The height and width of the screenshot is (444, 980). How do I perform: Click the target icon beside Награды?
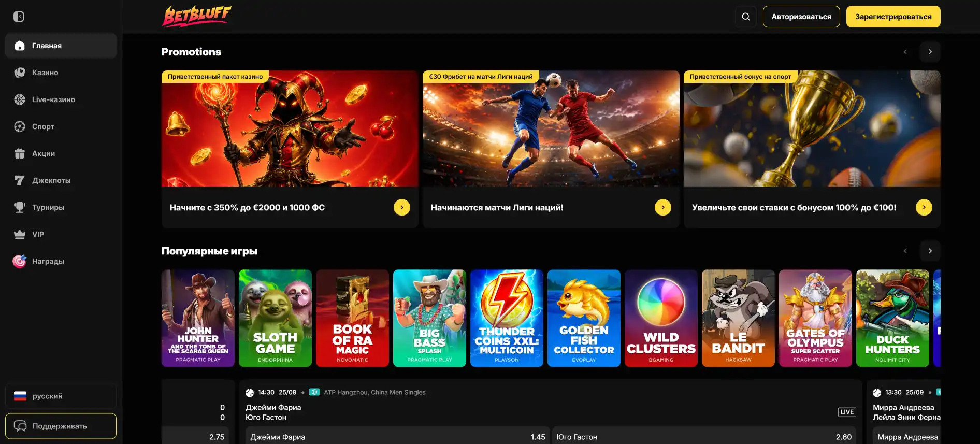[x=20, y=261]
